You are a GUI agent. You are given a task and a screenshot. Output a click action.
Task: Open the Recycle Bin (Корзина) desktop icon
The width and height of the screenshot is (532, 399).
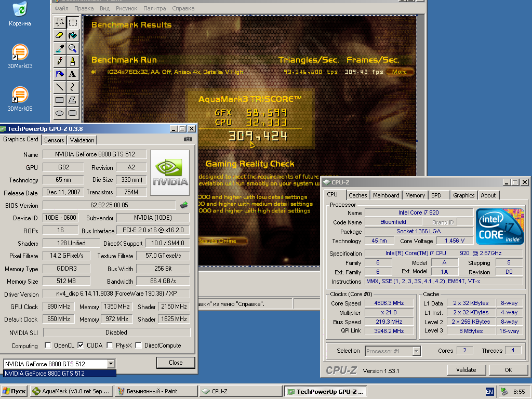coord(20,14)
